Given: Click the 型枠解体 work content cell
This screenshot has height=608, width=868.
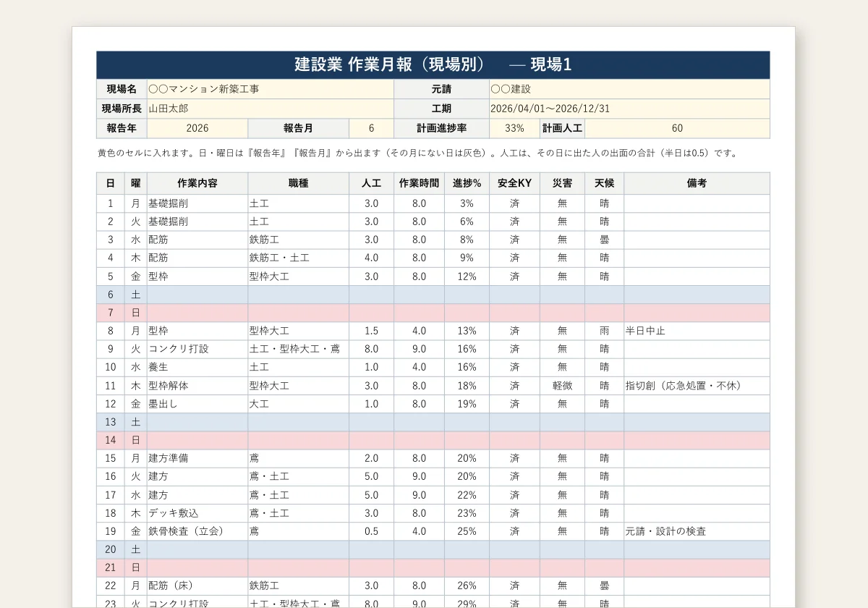Looking at the screenshot, I should (197, 386).
